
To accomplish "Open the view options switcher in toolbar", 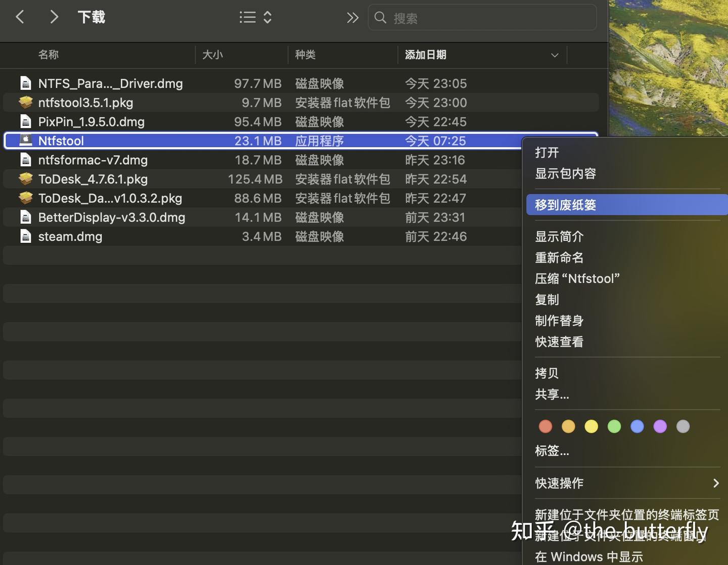I will 255,17.
